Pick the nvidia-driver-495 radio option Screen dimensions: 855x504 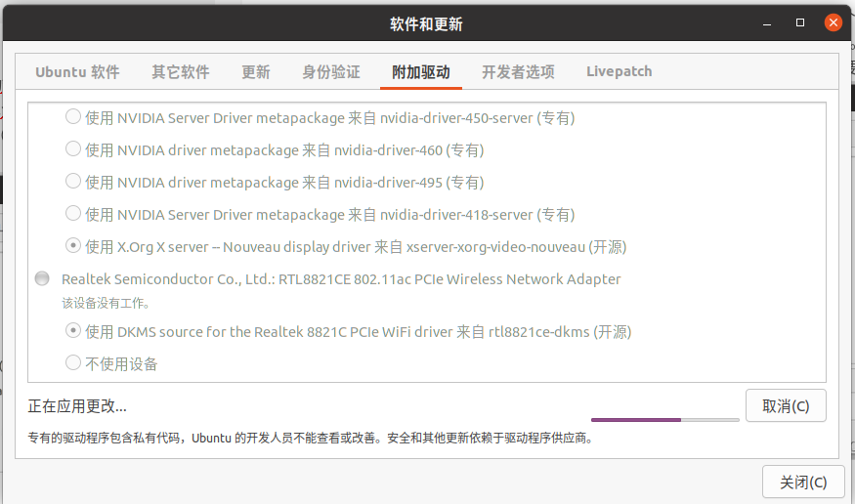[73, 181]
